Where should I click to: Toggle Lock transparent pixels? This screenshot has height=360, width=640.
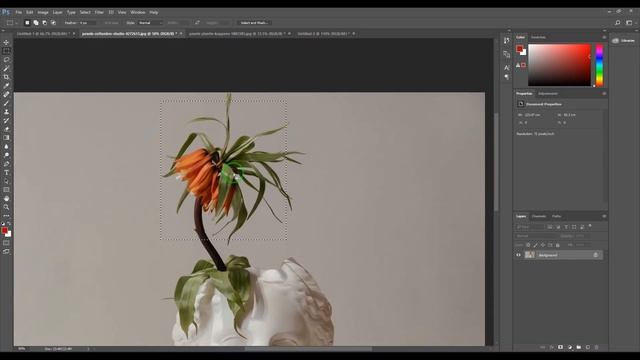[x=528, y=245]
